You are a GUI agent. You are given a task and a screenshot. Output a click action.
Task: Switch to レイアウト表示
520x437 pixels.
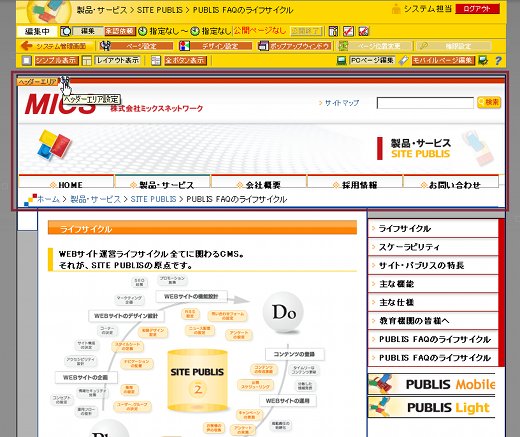point(117,60)
